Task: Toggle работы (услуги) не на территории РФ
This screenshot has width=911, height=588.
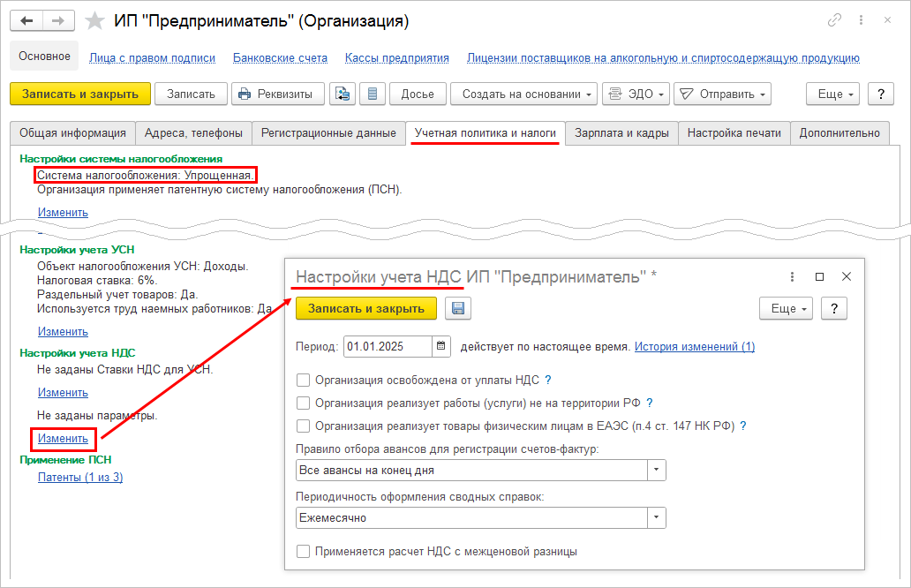Action: pyautogui.click(x=303, y=403)
